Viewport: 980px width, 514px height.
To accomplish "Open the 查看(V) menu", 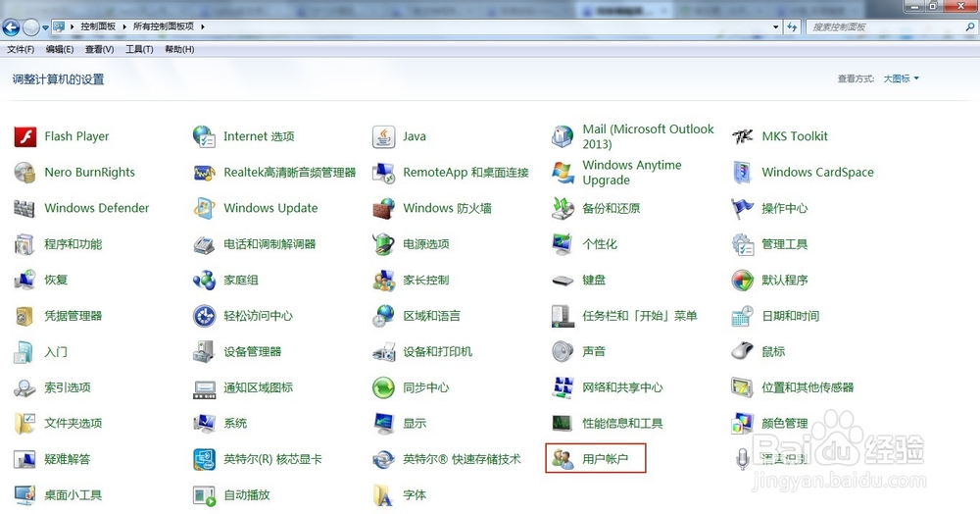I will (99, 49).
